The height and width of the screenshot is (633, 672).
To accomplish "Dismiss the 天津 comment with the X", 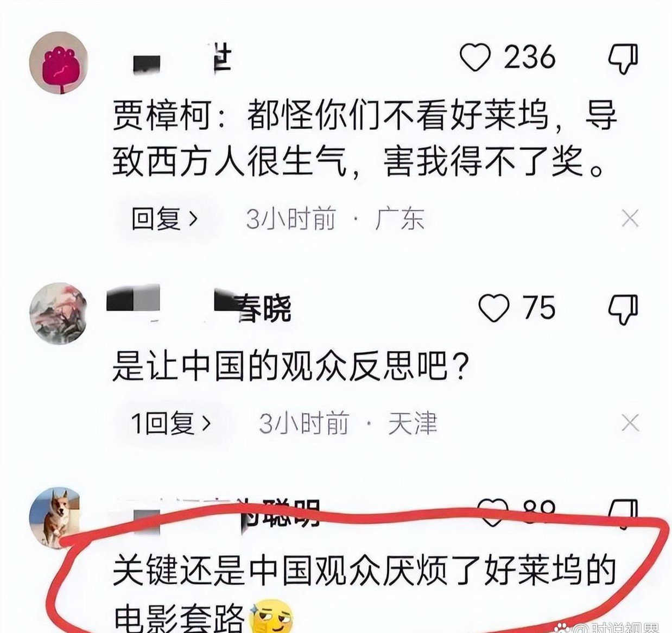I will point(630,423).
